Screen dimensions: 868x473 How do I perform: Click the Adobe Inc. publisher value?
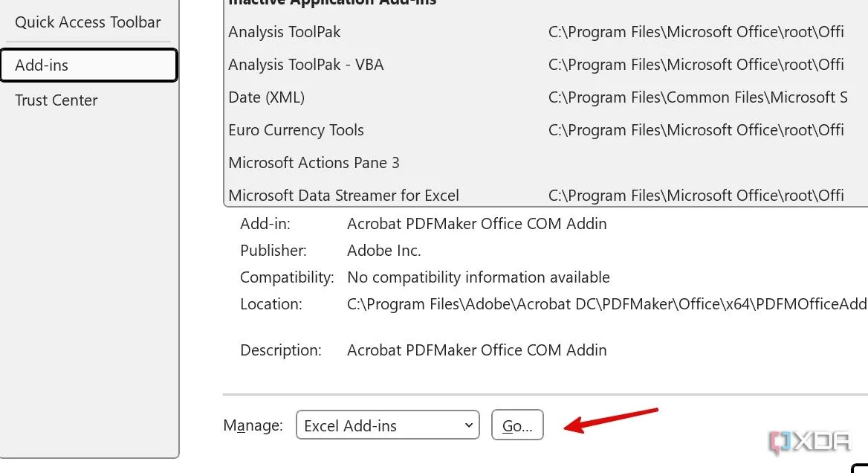coord(383,251)
